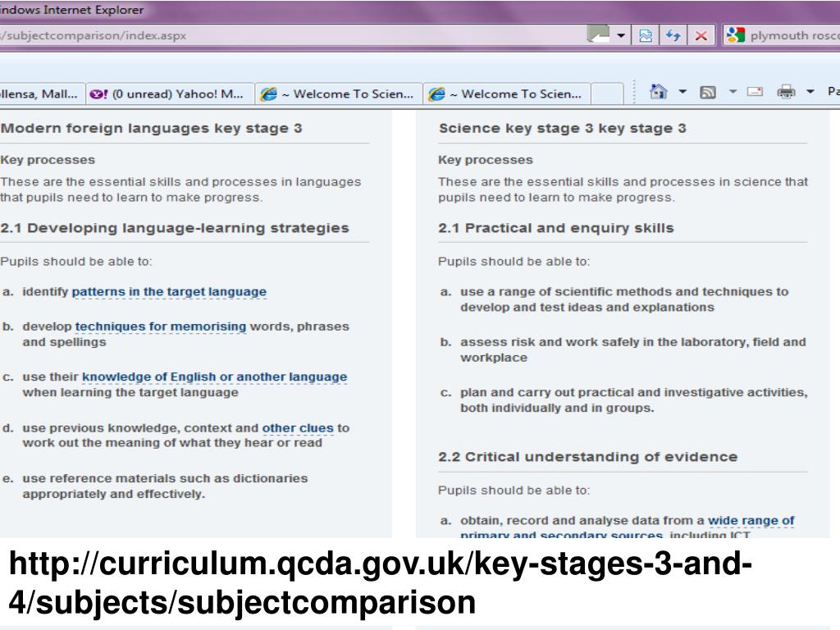840x630 pixels.
Task: Click the address bar URL field
Action: (x=292, y=36)
